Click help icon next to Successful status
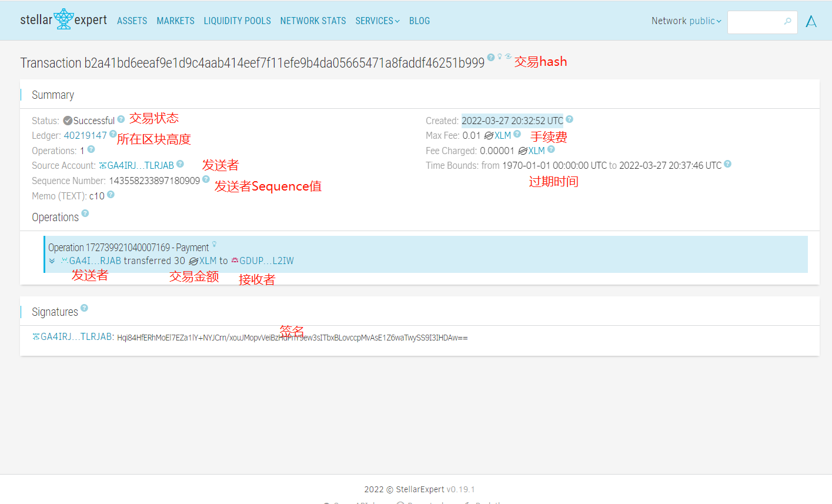 (121, 119)
